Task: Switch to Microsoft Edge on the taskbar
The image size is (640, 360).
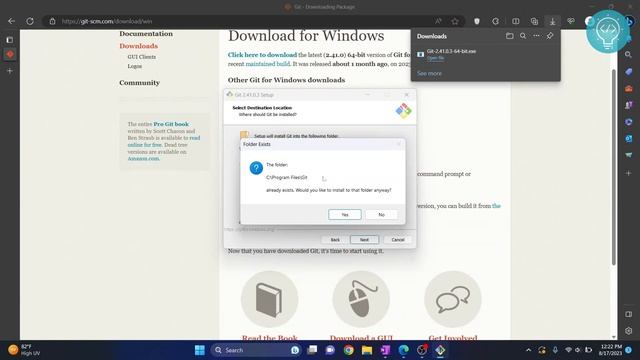Action: pyautogui.click(x=403, y=350)
